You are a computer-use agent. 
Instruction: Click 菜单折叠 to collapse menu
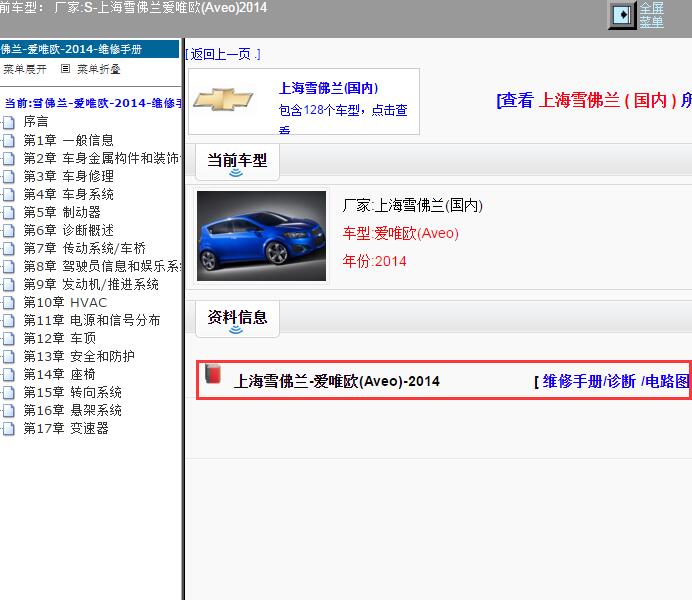click(98, 69)
